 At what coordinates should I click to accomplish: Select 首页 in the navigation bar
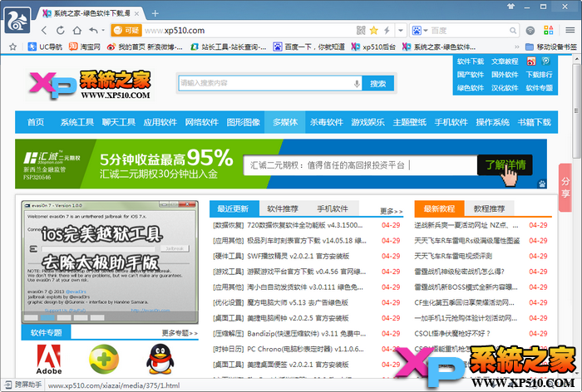click(x=36, y=122)
